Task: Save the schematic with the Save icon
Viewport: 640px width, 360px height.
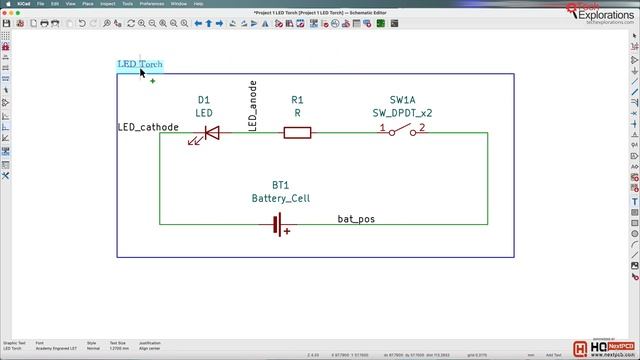Action: coord(6,24)
